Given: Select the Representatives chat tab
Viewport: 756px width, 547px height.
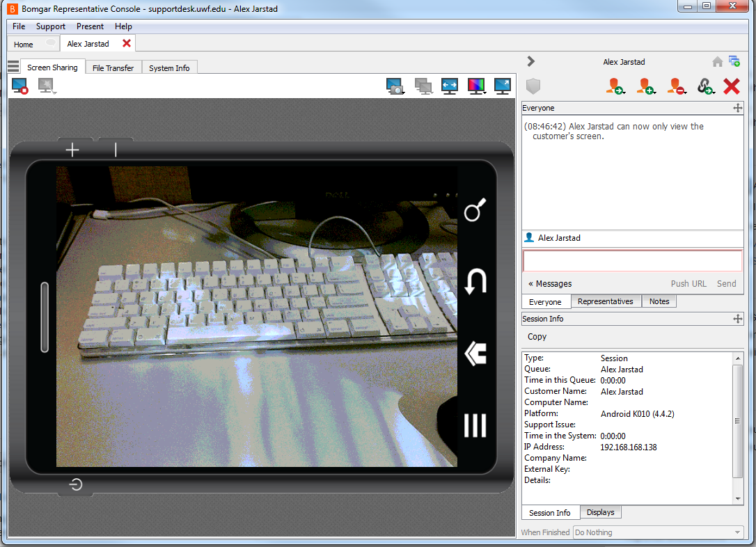Looking at the screenshot, I should [605, 301].
